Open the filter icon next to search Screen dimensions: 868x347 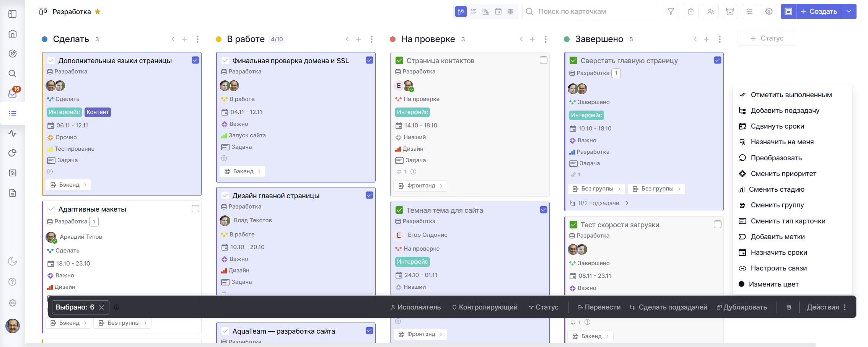click(x=671, y=11)
